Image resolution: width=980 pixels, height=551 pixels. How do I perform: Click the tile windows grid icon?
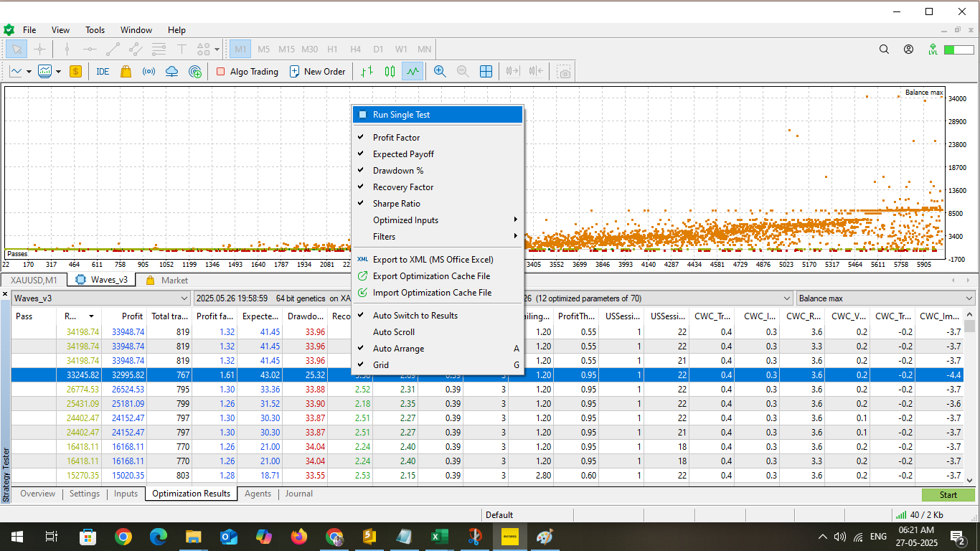[x=486, y=71]
